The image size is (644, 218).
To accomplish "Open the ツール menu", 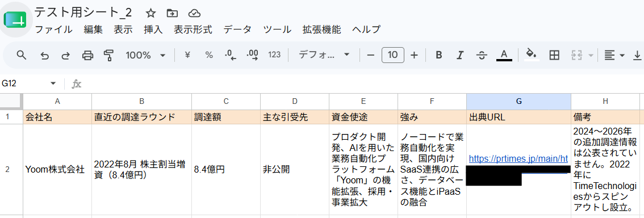I will pyautogui.click(x=277, y=30).
